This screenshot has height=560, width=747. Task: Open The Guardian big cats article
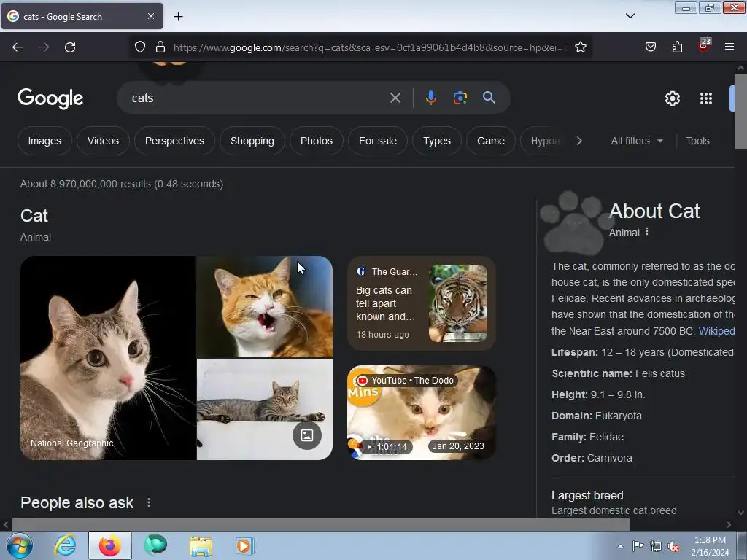point(422,303)
